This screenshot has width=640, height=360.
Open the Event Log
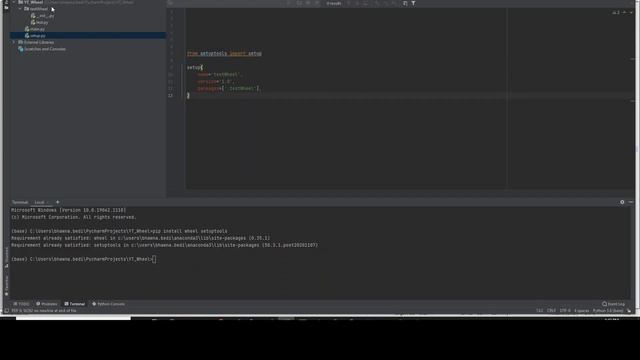coord(613,304)
